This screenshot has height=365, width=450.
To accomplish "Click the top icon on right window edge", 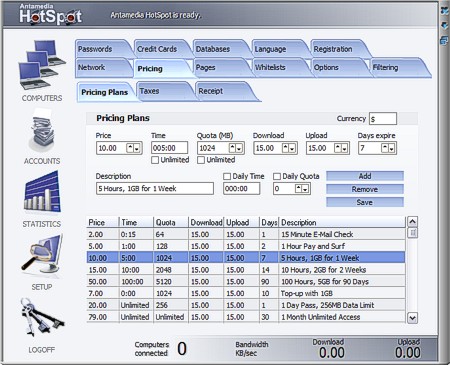I will [x=445, y=11].
